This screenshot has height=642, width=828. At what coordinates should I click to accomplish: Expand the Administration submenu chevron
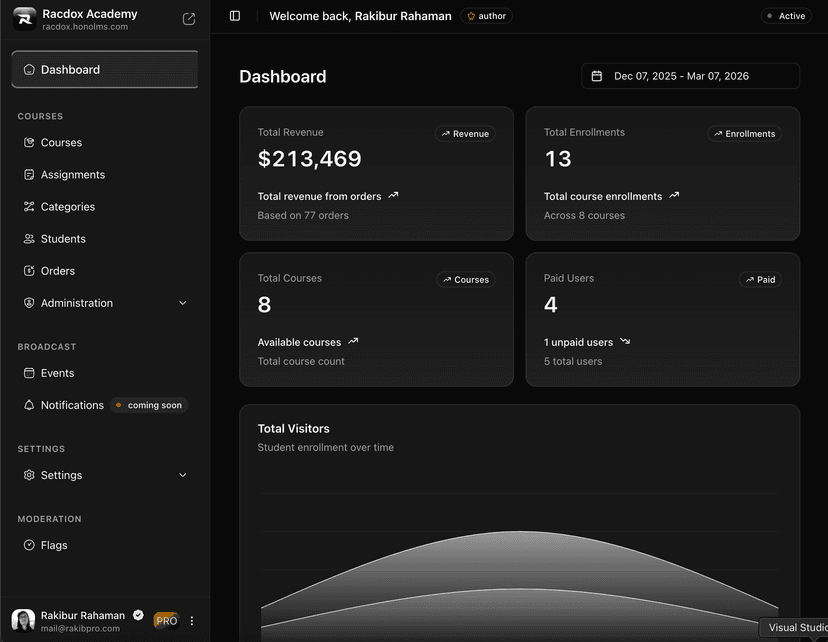pyautogui.click(x=183, y=303)
